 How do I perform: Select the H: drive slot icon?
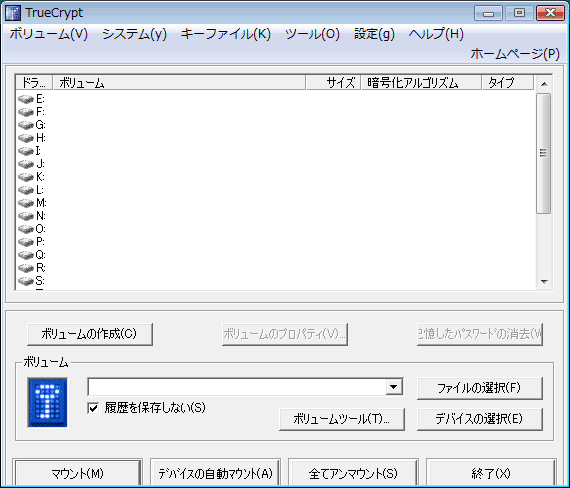(x=26, y=138)
